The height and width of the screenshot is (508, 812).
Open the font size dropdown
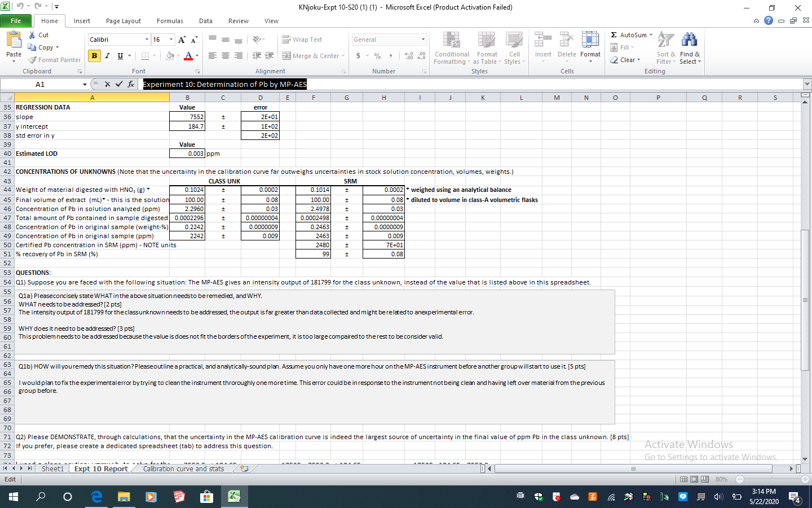click(170, 39)
